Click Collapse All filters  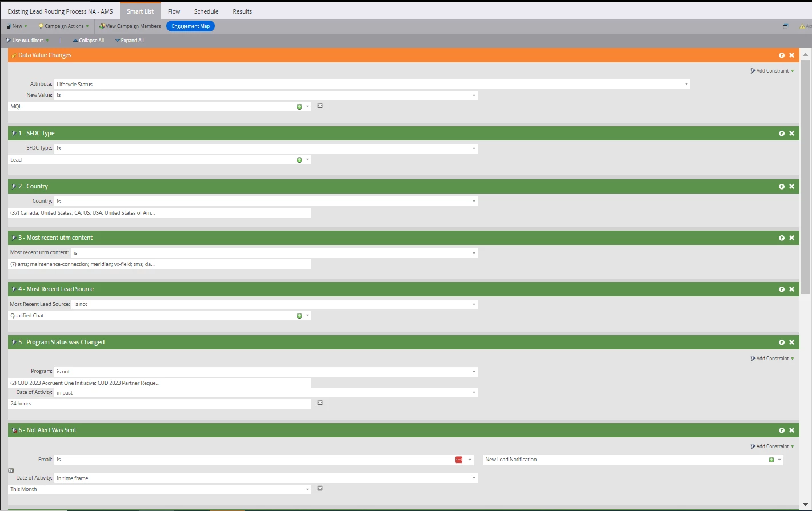[88, 41]
